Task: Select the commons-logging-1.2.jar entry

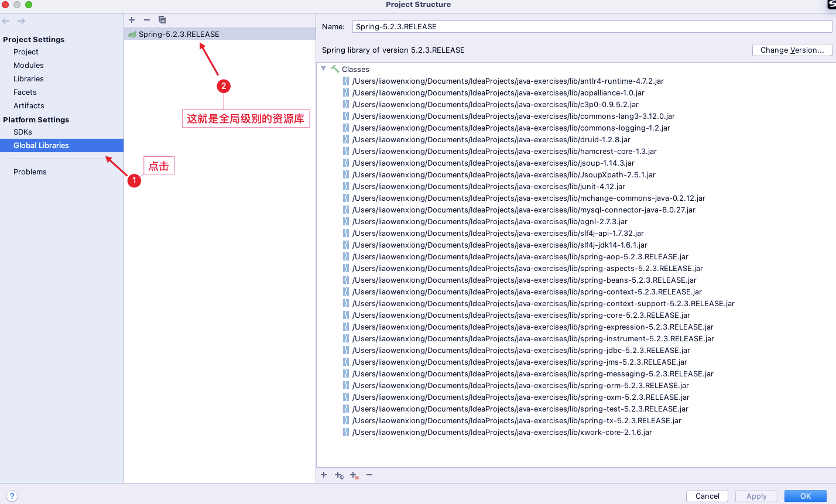Action: coord(511,128)
